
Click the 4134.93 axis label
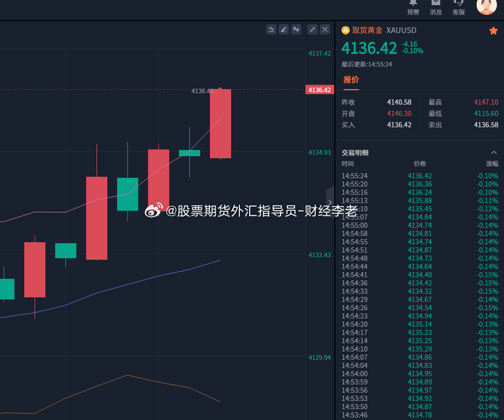[319, 153]
